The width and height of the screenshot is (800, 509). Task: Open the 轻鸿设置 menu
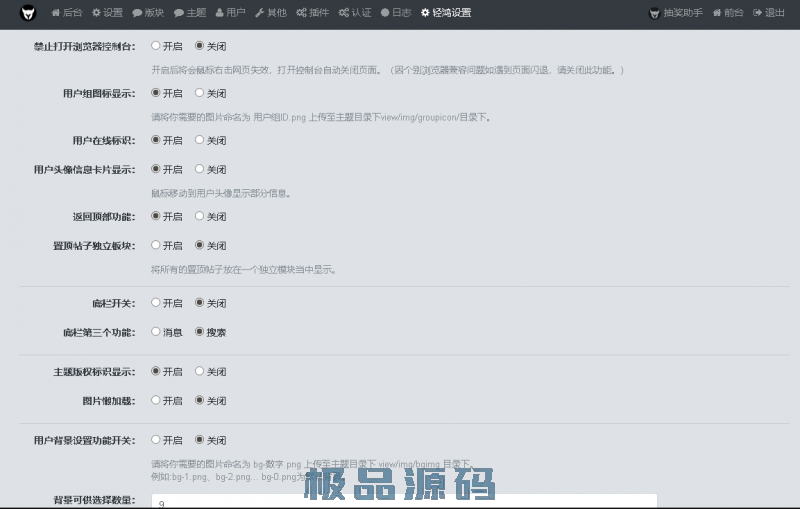point(446,13)
